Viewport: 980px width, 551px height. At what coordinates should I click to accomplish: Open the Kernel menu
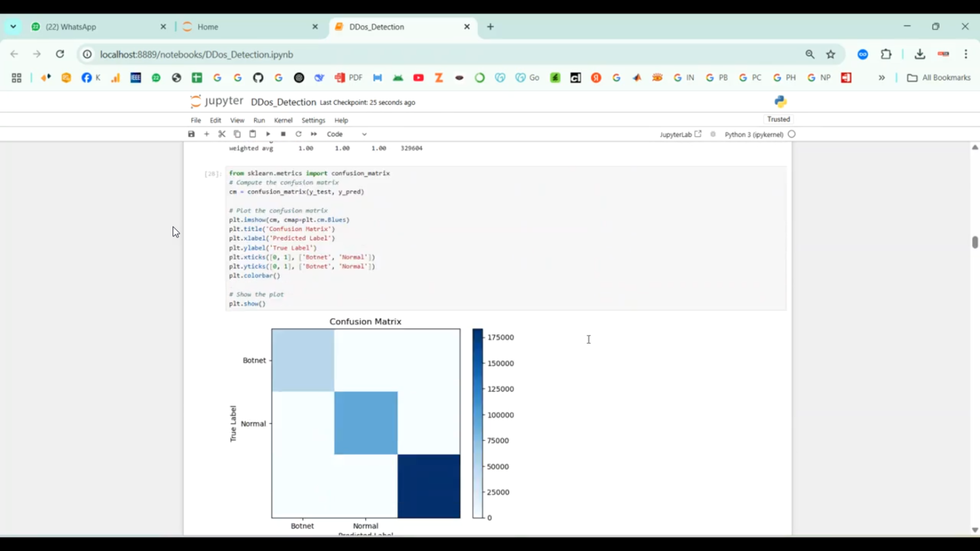pyautogui.click(x=283, y=121)
